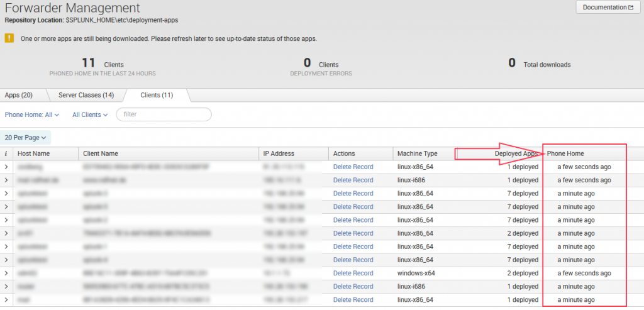
Task: Delete Record in the last table row
Action: [353, 300]
